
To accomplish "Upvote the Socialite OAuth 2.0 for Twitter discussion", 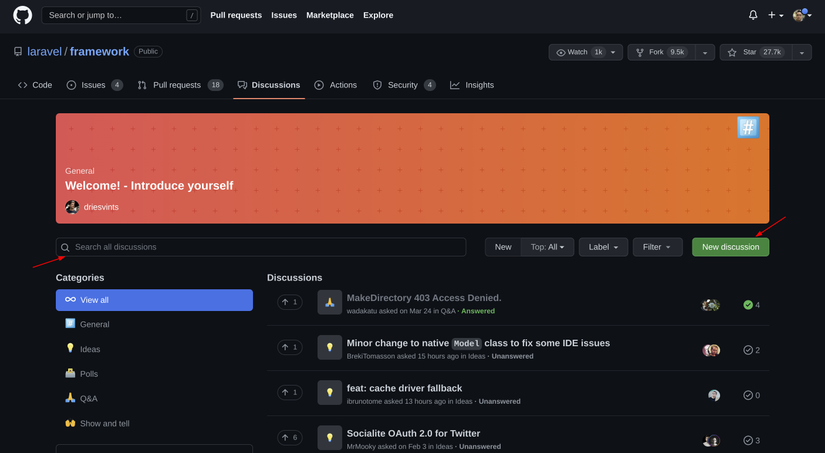I will point(290,438).
